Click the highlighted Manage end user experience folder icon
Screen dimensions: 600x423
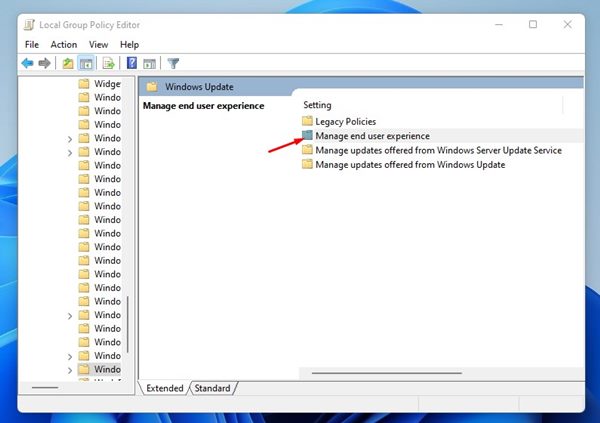pos(307,135)
